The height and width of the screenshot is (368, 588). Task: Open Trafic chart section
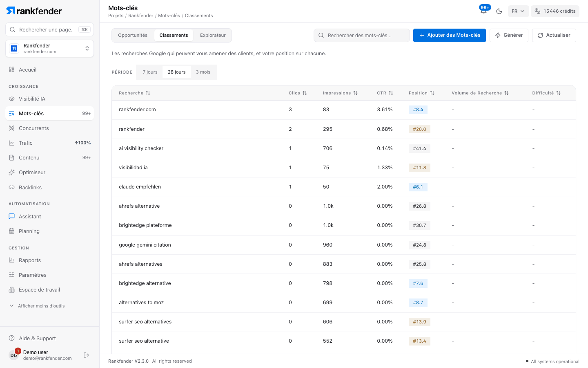tap(49, 143)
